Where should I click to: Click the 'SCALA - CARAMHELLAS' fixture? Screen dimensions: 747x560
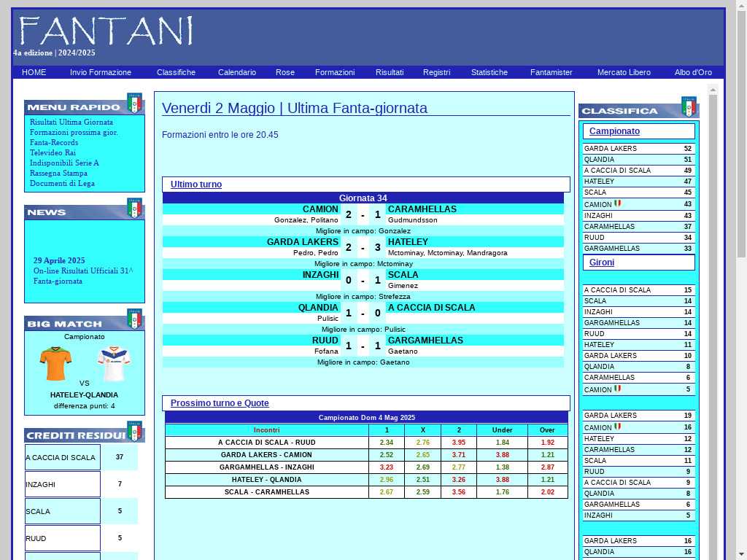click(x=267, y=492)
